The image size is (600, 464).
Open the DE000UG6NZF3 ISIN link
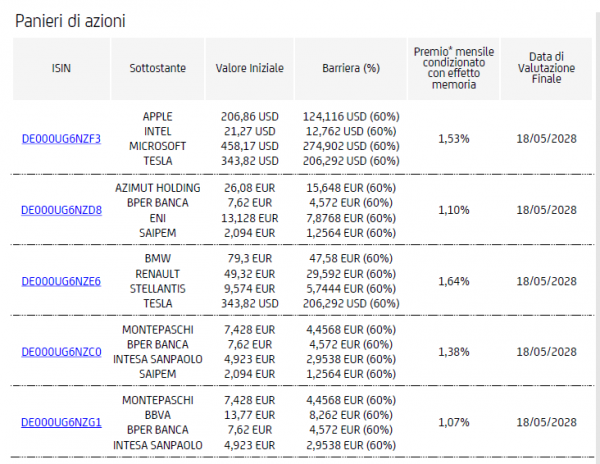point(61,139)
